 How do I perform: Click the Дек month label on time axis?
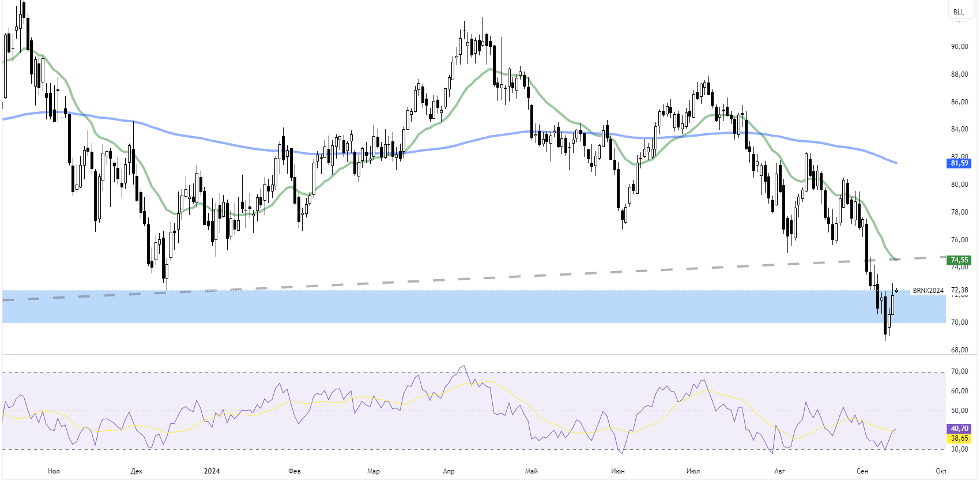pyautogui.click(x=137, y=471)
